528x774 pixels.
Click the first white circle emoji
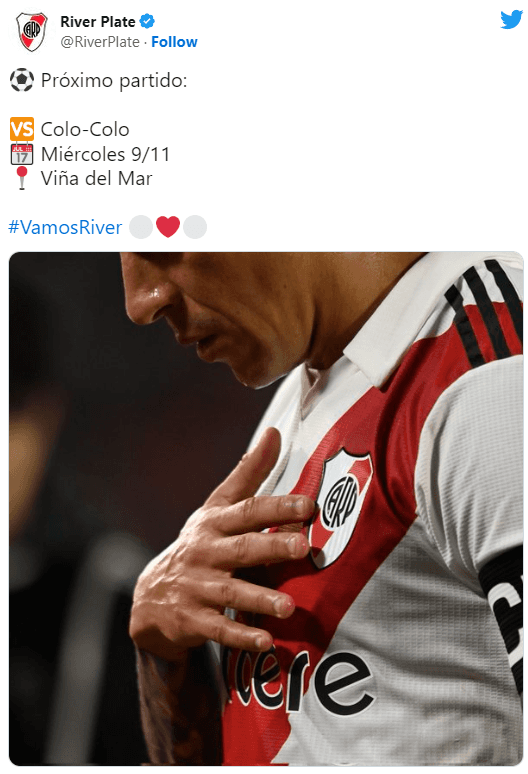[141, 227]
